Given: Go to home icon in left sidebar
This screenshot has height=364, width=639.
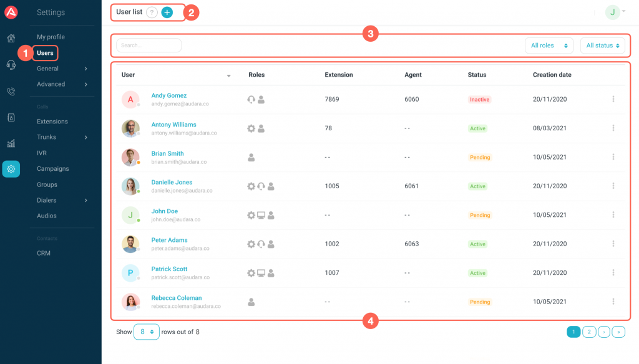Looking at the screenshot, I should point(11,39).
